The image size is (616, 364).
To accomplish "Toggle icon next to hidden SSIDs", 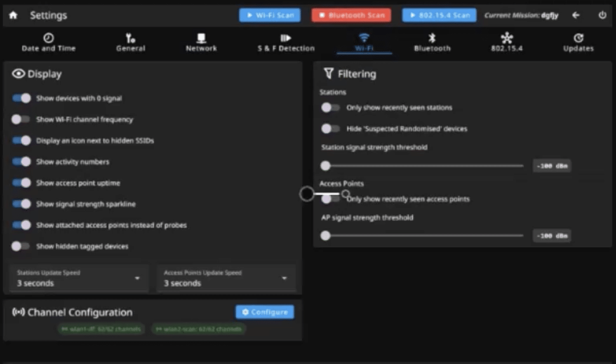I will [21, 140].
